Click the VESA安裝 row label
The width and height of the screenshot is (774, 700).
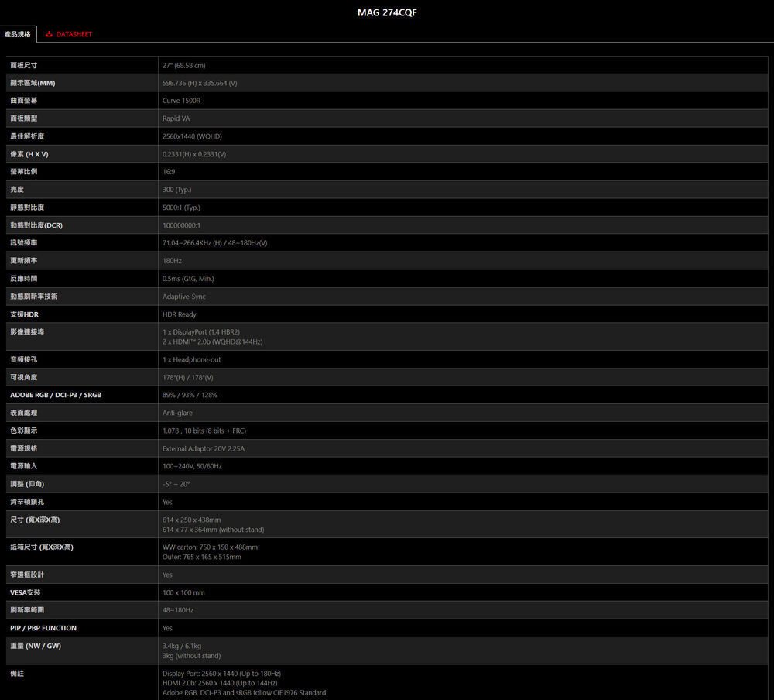26,592
